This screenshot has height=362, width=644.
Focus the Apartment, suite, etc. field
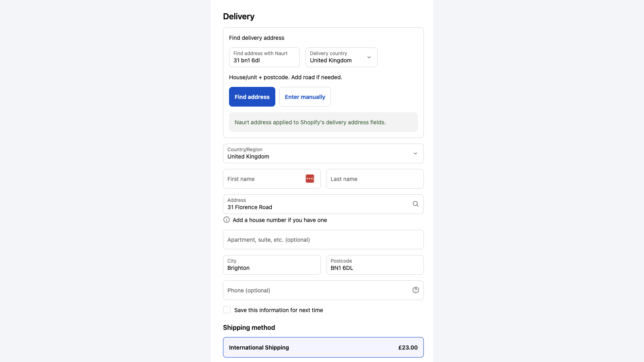pyautogui.click(x=323, y=239)
